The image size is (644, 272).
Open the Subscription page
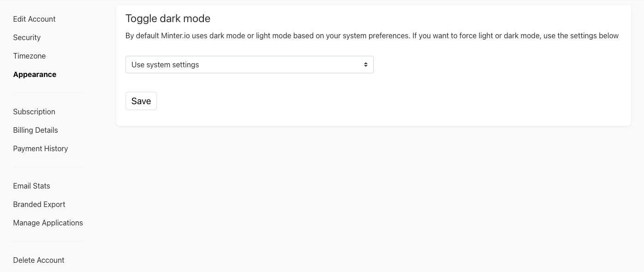[34, 112]
